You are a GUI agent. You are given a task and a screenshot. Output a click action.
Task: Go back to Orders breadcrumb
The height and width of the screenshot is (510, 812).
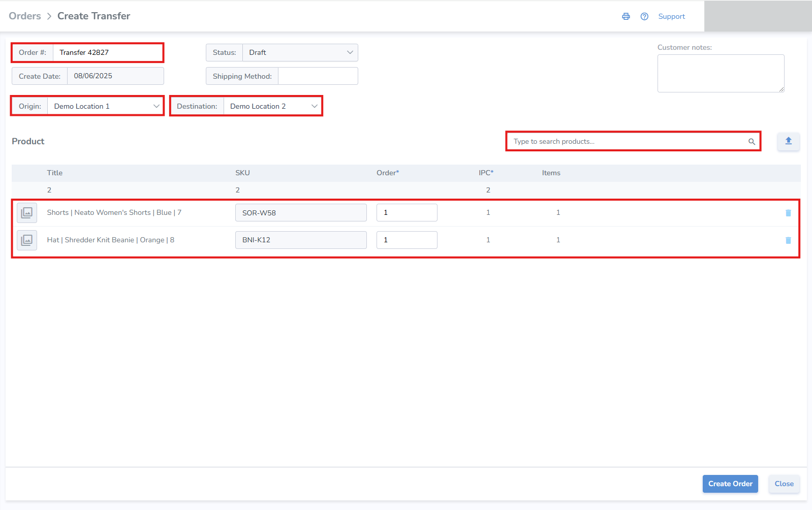click(x=25, y=16)
